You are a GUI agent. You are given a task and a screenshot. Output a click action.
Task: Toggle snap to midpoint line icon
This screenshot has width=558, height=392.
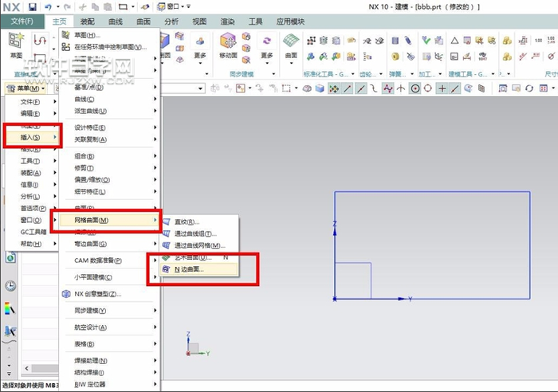pyautogui.click(x=360, y=88)
